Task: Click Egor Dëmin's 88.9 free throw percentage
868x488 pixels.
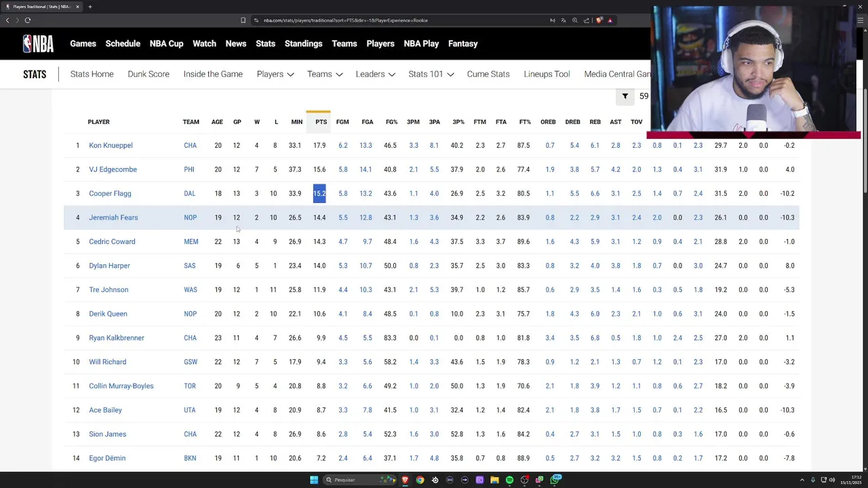Action: click(524, 458)
